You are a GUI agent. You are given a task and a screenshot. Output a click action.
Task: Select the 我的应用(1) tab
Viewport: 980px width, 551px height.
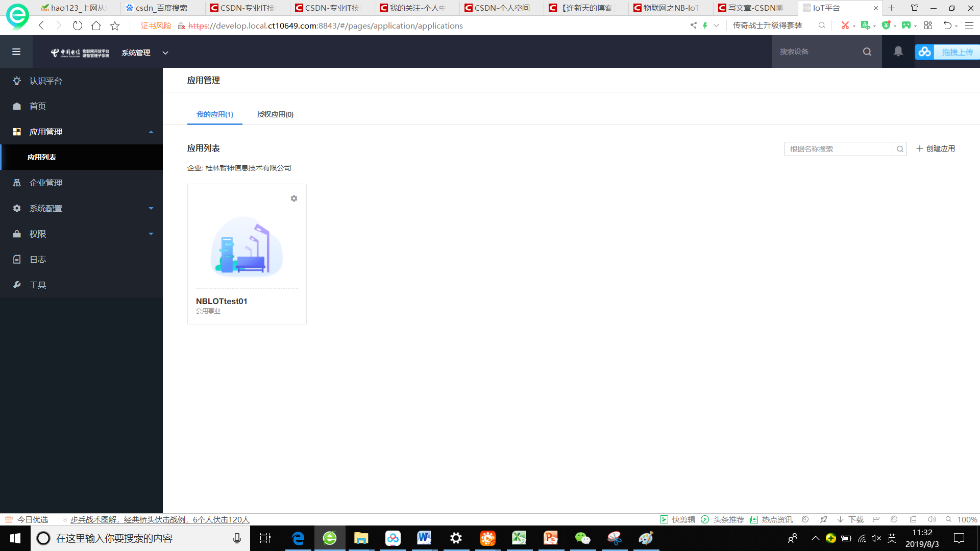pos(215,114)
